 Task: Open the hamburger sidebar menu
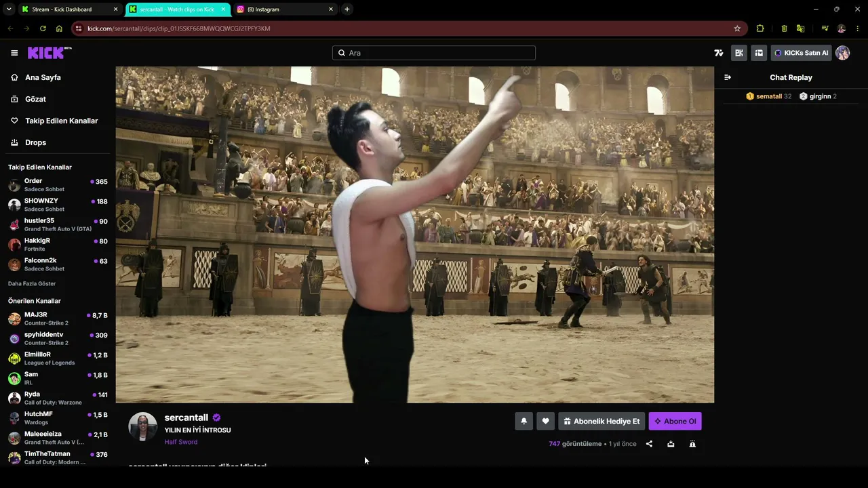(14, 53)
